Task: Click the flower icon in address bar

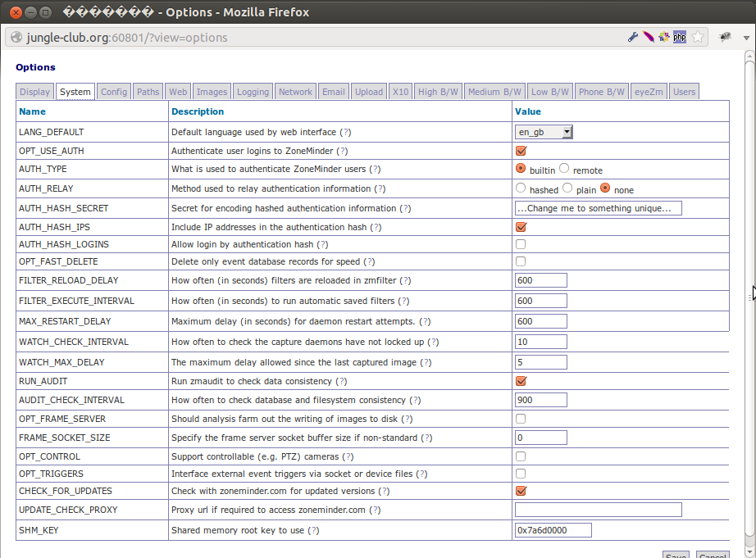Action: click(664, 37)
